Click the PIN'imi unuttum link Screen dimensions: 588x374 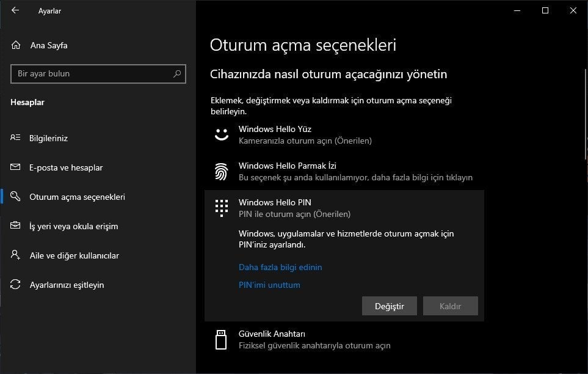pos(269,285)
